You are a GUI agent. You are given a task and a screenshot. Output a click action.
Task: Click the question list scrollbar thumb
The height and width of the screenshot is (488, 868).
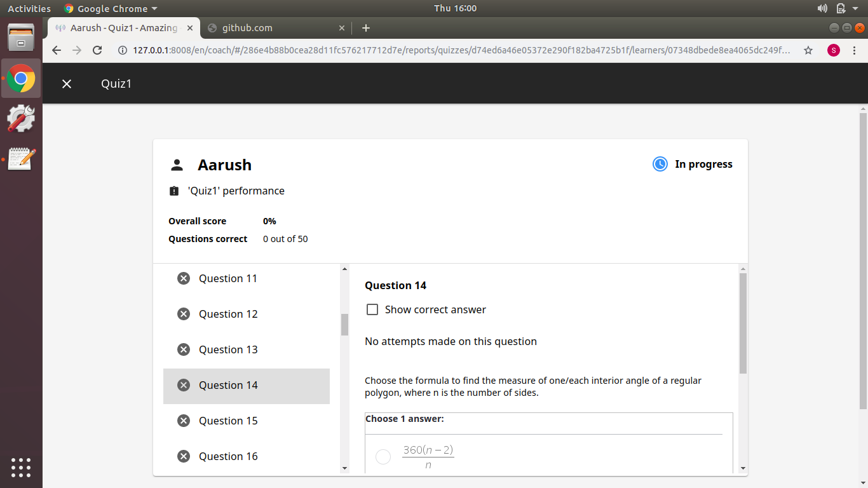(345, 325)
